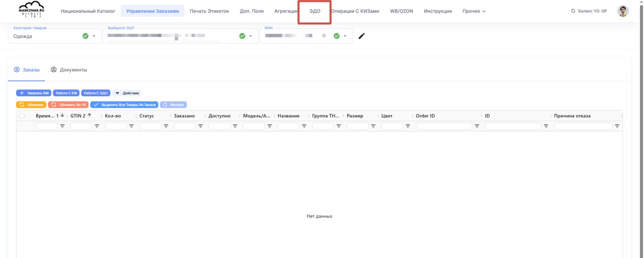Open the Действие dropdown button
The height and width of the screenshot is (258, 644).
[x=127, y=93]
